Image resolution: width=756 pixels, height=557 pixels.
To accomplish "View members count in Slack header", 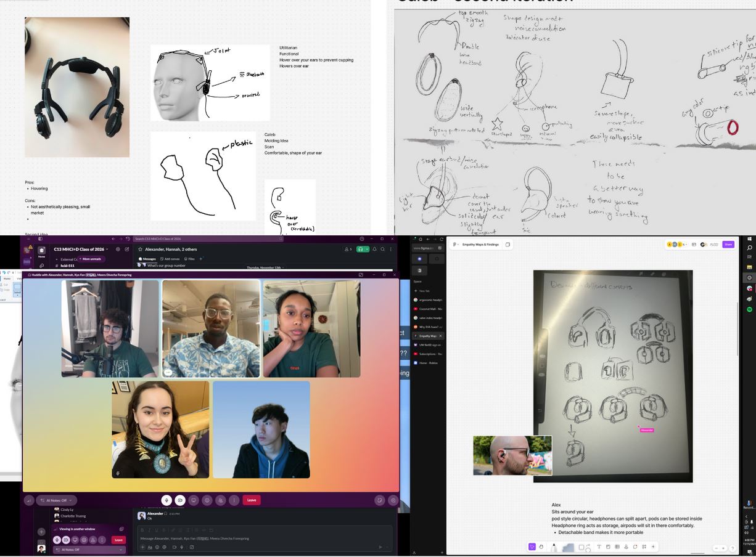I will coord(348,249).
